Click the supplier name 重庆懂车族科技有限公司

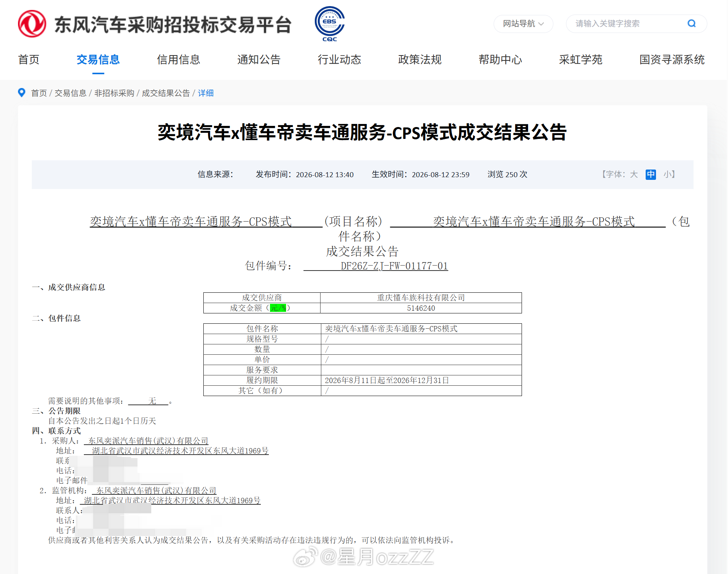[x=421, y=298]
